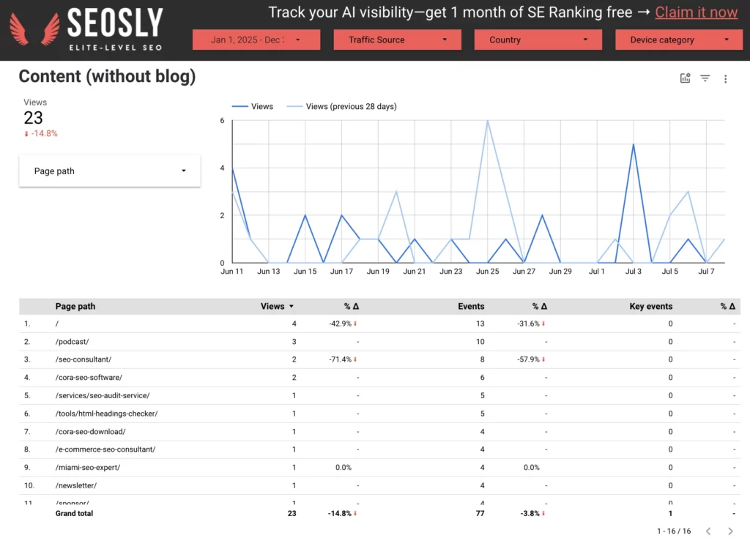Click the Jul 3 axis label
Viewport: 750px width, 560px height.
[x=634, y=271]
